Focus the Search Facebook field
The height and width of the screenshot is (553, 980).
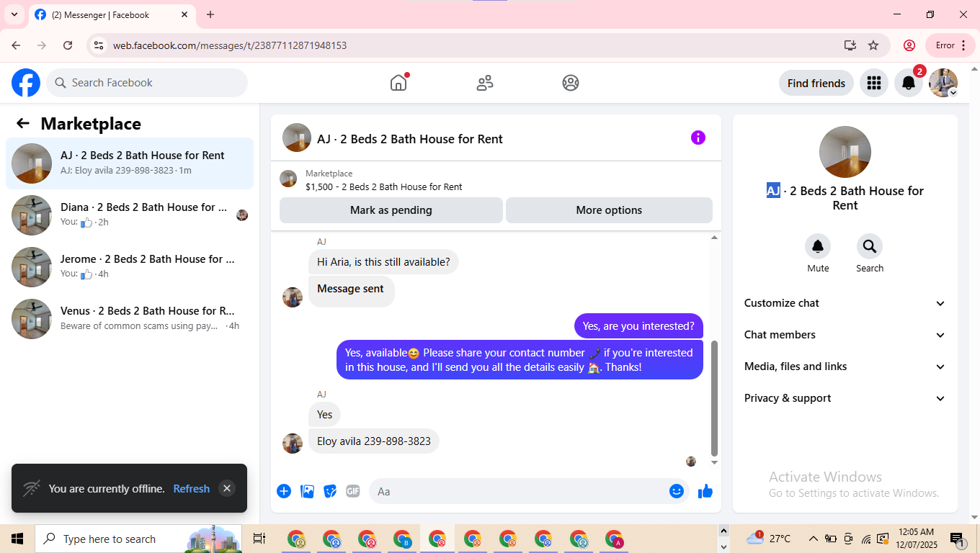coord(147,83)
